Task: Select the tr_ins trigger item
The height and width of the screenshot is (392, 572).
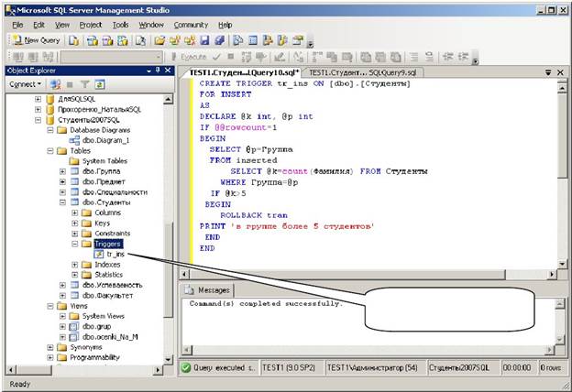Action: tap(115, 254)
